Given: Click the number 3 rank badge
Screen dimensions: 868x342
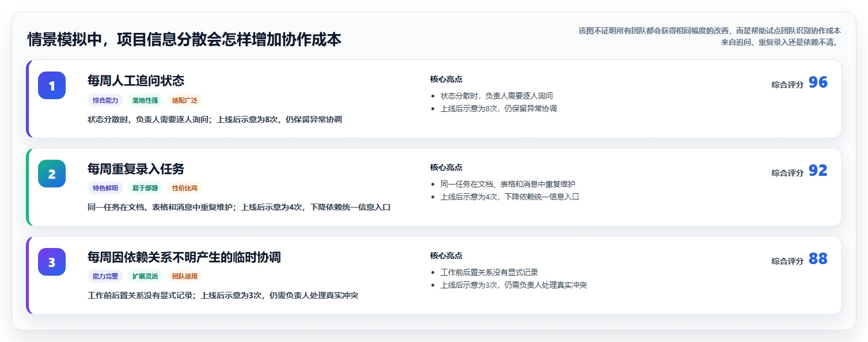Looking at the screenshot, I should (x=52, y=262).
